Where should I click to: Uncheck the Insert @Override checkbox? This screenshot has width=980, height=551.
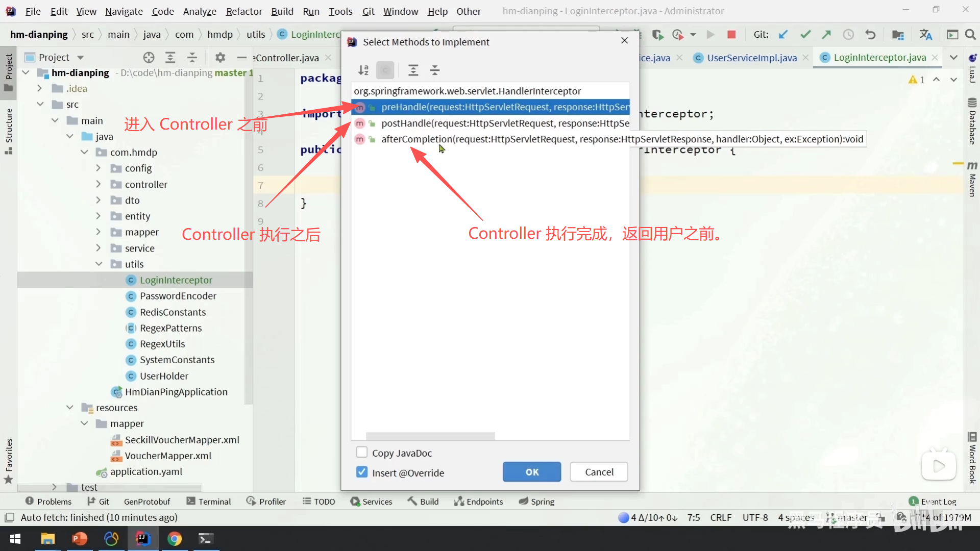pos(362,472)
